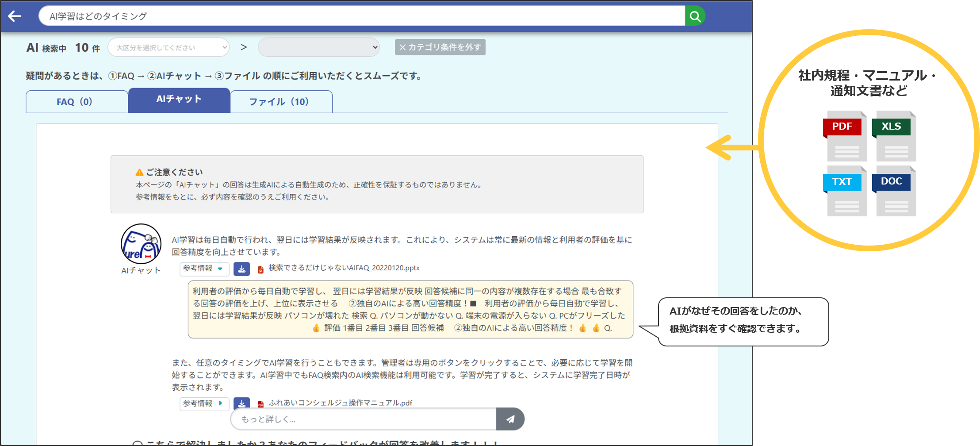Switch to the ファイル (10) tab

pyautogui.click(x=279, y=102)
